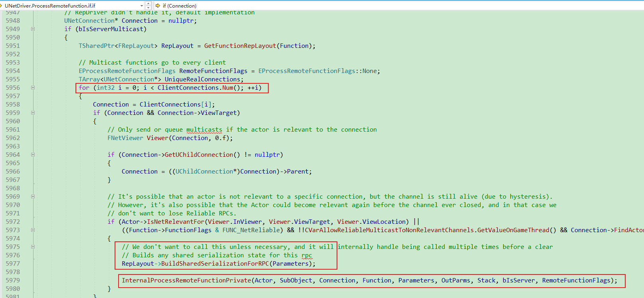This screenshot has width=644, height=298.
Task: Click 'ViewTarget' on line 5959
Action: (x=218, y=113)
